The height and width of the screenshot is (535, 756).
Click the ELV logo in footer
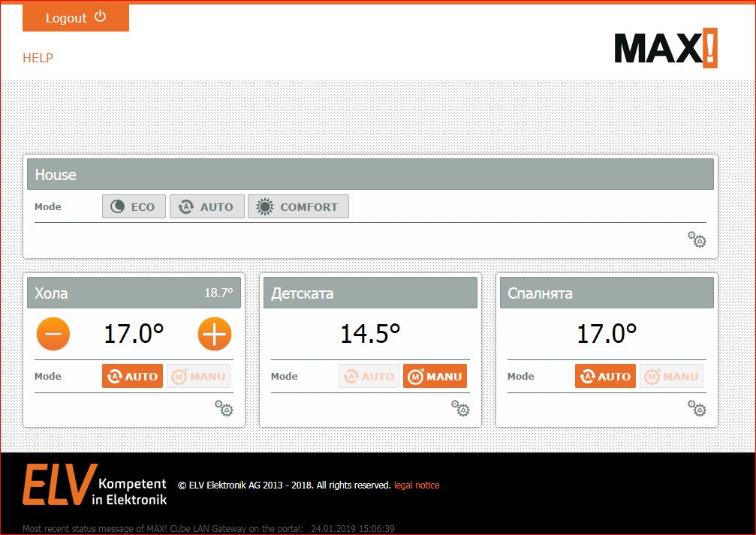(60, 484)
